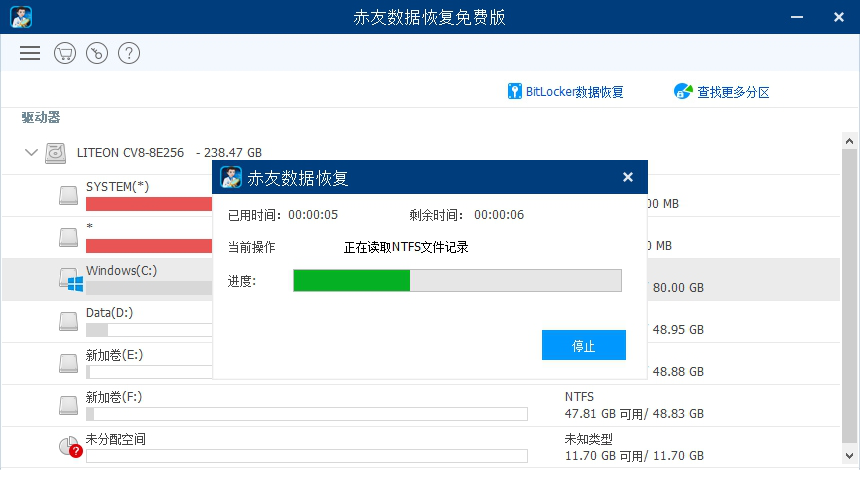Click the find more partitions icon

coord(684,92)
